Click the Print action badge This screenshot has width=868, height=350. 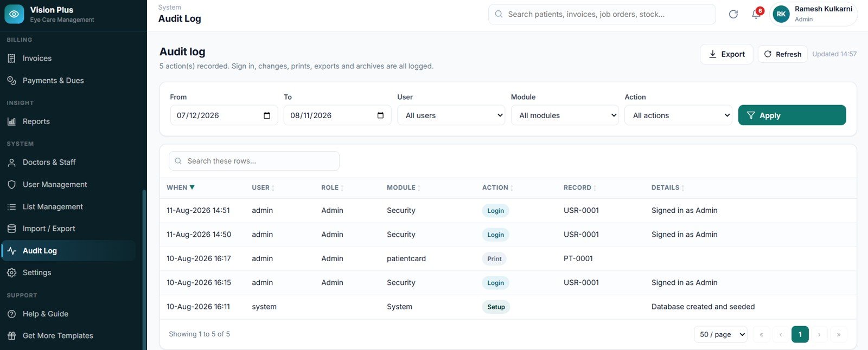click(x=494, y=259)
